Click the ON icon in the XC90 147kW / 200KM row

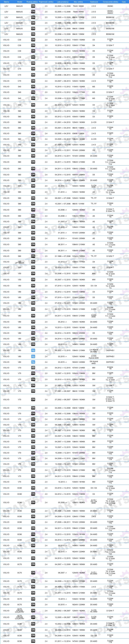[x=33, y=641]
